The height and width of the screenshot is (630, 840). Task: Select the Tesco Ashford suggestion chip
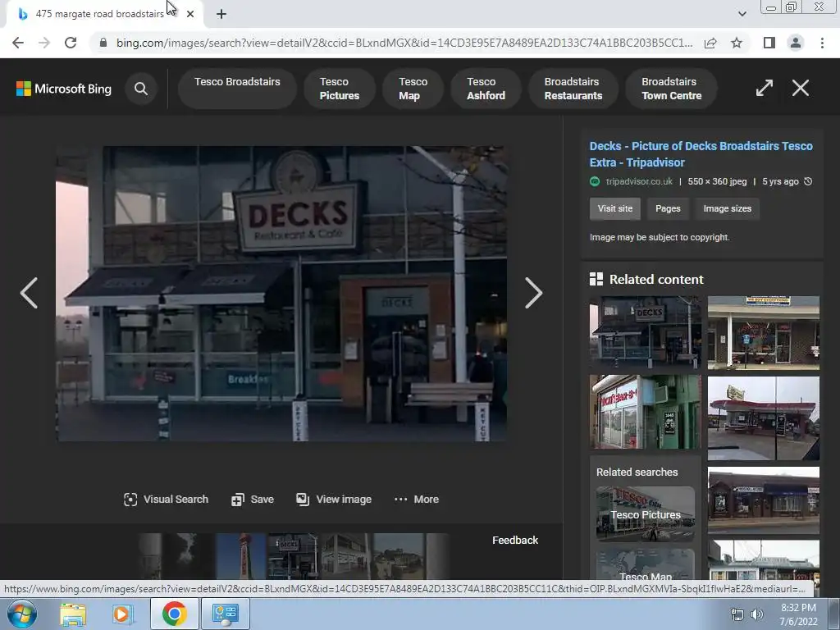click(486, 89)
